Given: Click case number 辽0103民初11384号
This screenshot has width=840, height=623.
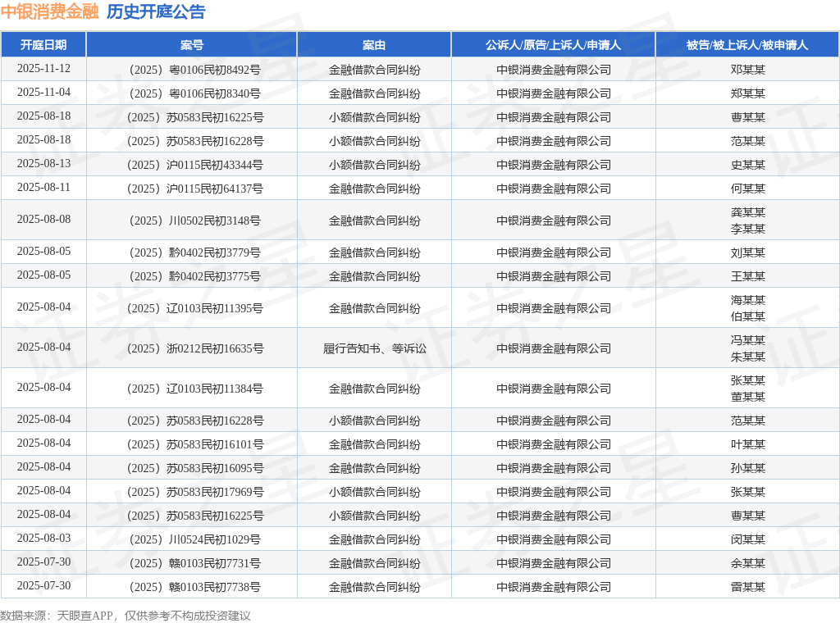Looking at the screenshot, I should 195,389.
